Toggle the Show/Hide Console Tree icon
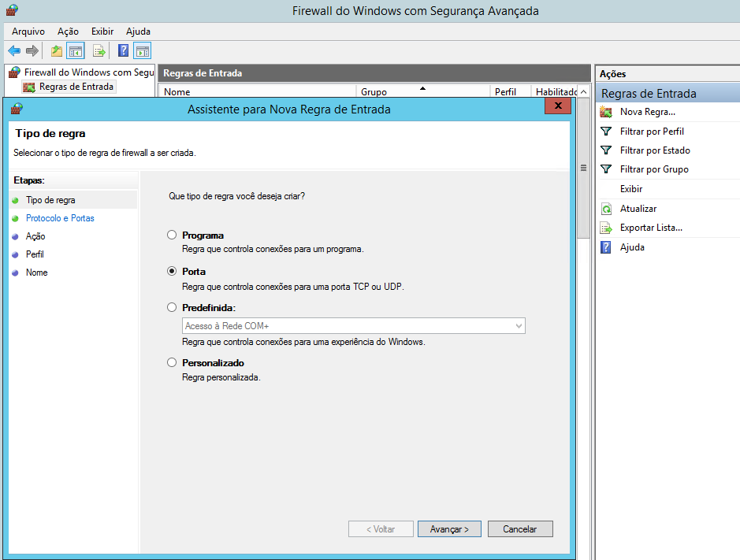 coord(76,50)
